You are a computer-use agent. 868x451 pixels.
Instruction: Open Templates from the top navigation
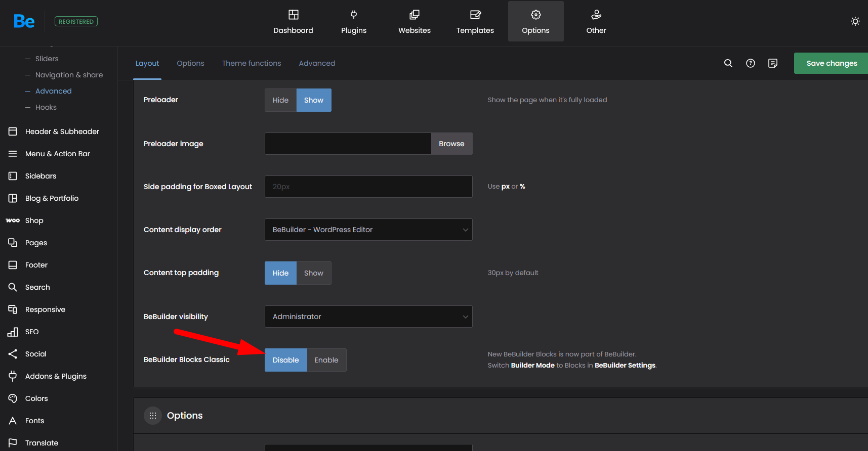coord(475,21)
